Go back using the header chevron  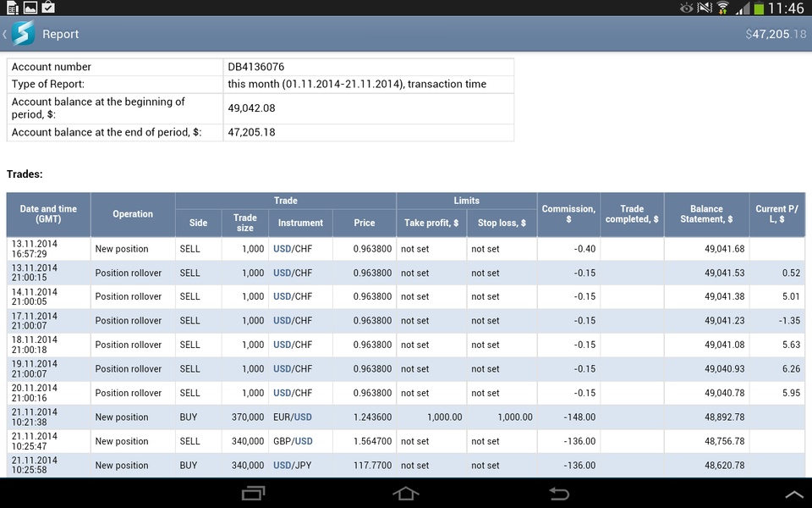(5, 34)
